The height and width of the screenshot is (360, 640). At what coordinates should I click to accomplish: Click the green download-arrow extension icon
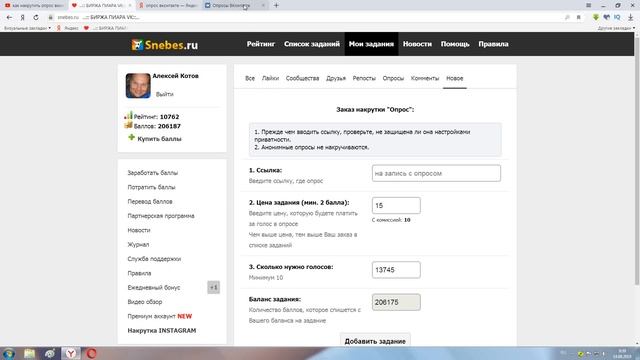coord(596,17)
